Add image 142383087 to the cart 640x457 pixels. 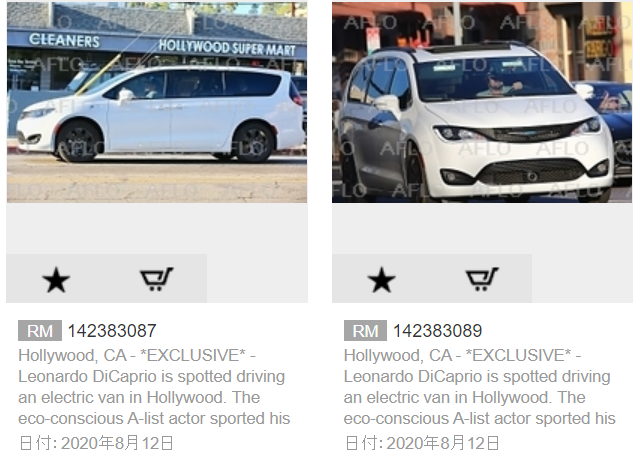coord(157,279)
